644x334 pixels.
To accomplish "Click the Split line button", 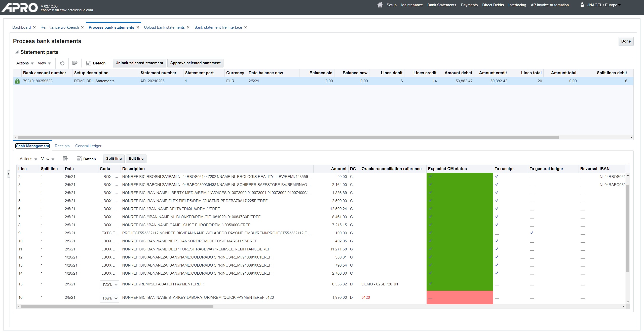I will point(114,159).
